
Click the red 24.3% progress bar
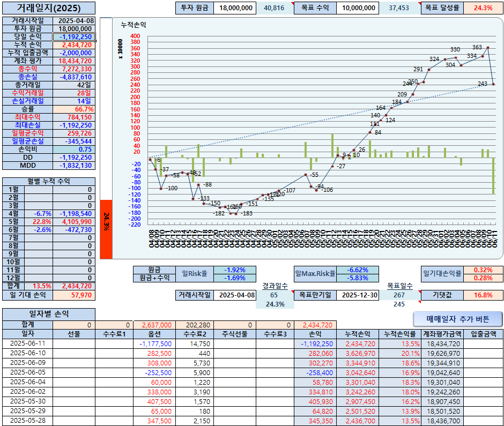[106, 229]
